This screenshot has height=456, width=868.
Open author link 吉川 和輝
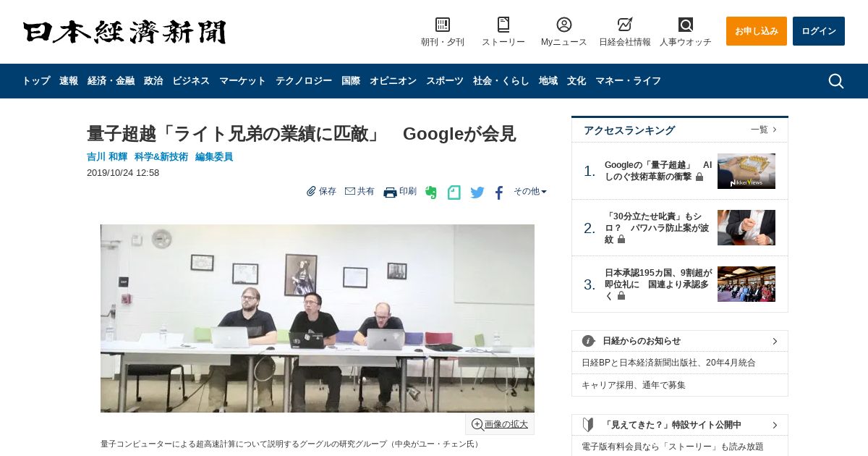click(107, 157)
